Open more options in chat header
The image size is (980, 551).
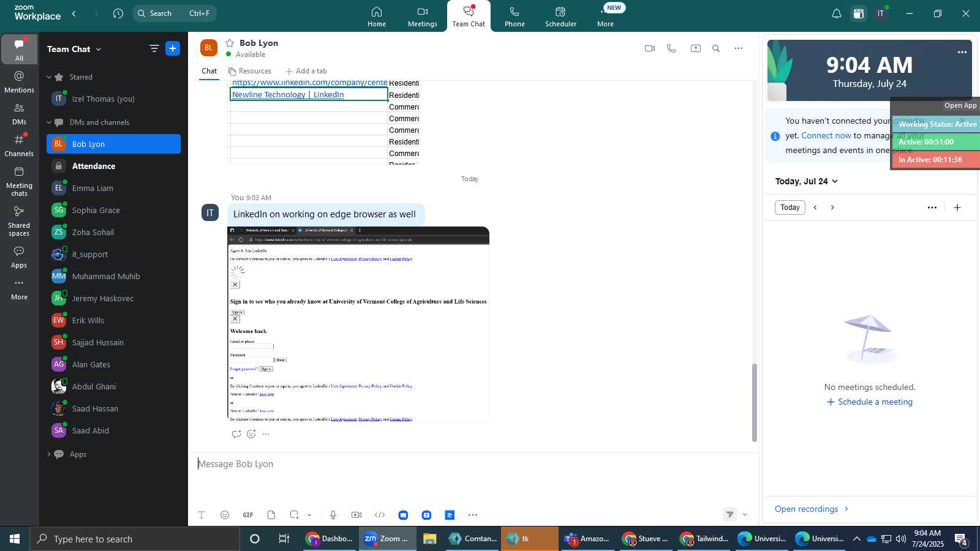[x=739, y=48]
